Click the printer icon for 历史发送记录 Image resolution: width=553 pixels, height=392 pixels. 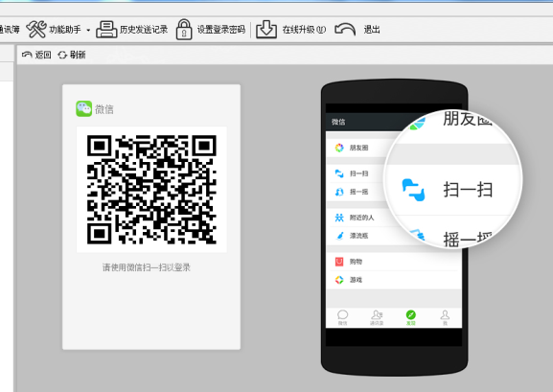(106, 30)
